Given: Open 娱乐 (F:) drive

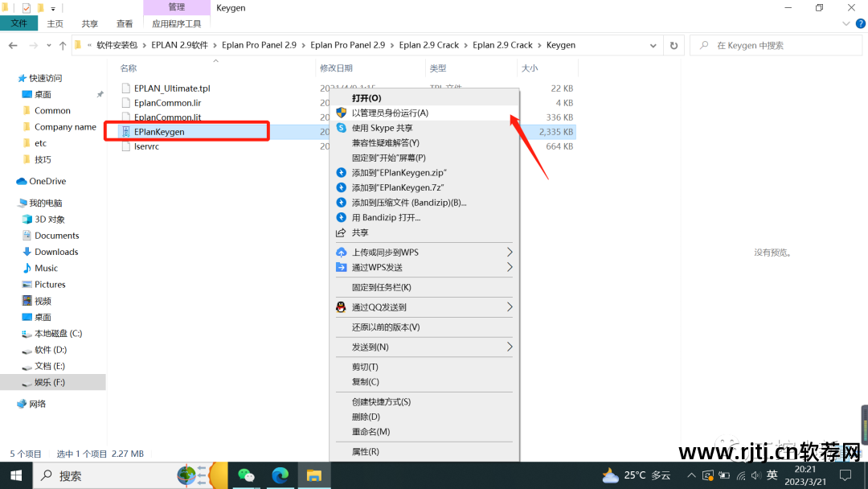Looking at the screenshot, I should click(x=49, y=382).
